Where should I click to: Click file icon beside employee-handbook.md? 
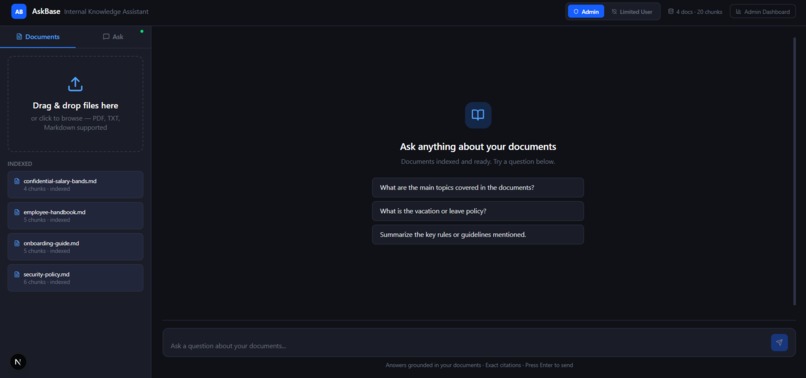pos(17,212)
